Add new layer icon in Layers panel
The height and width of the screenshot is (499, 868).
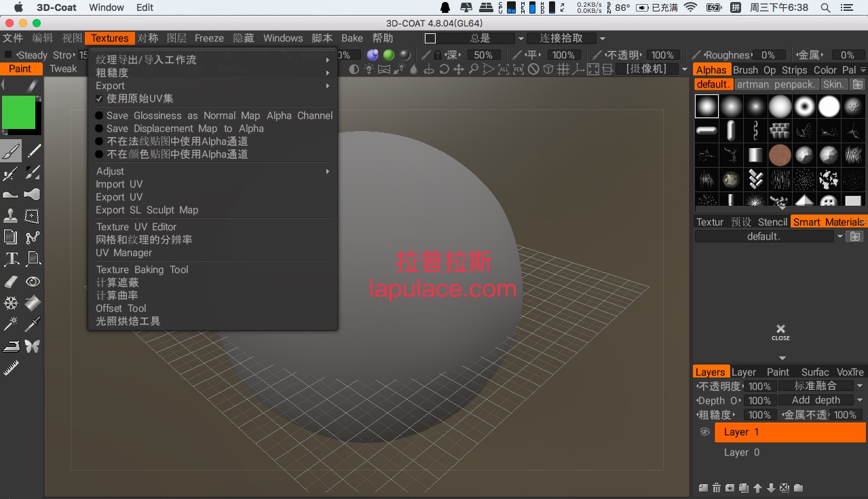click(703, 487)
